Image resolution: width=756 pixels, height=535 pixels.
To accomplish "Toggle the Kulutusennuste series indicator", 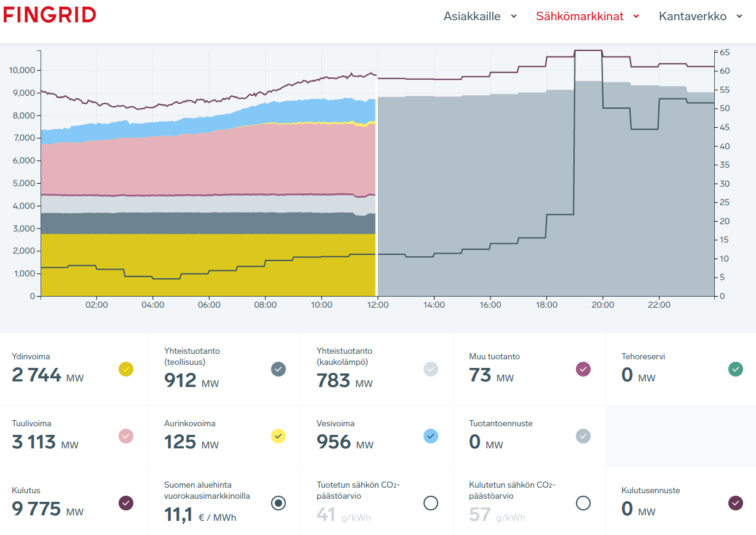I will point(736,503).
